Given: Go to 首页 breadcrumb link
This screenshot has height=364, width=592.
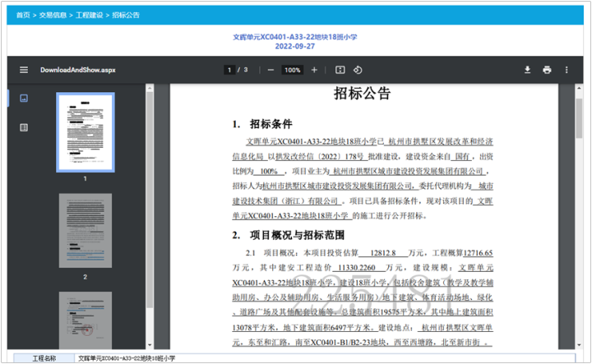Looking at the screenshot, I should coord(23,15).
